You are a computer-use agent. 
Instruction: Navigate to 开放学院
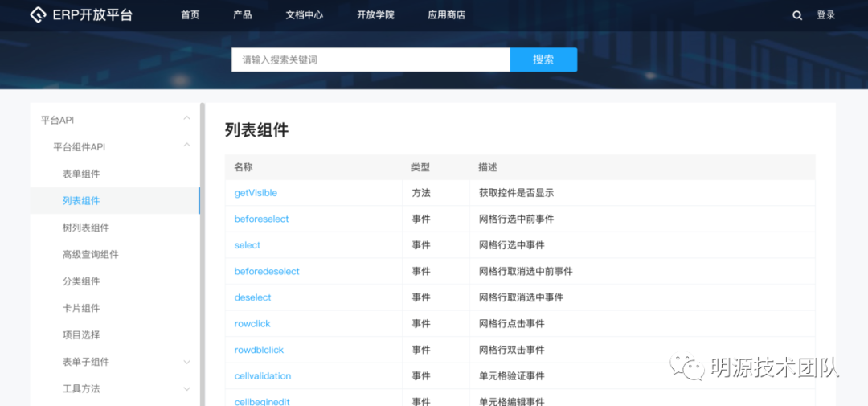375,15
